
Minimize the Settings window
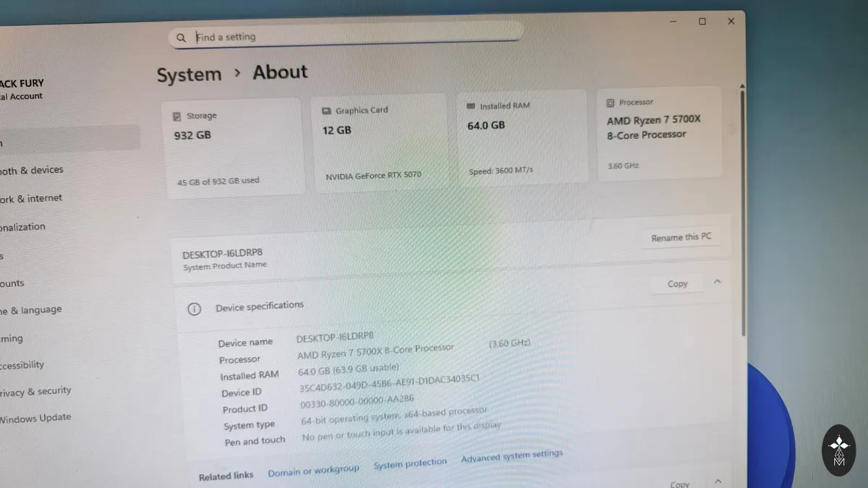coord(674,22)
